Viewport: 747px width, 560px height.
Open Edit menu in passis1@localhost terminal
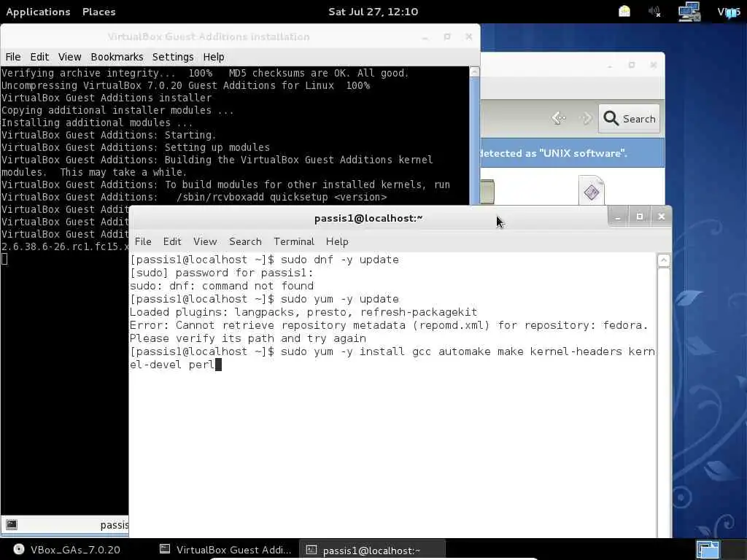pos(172,242)
